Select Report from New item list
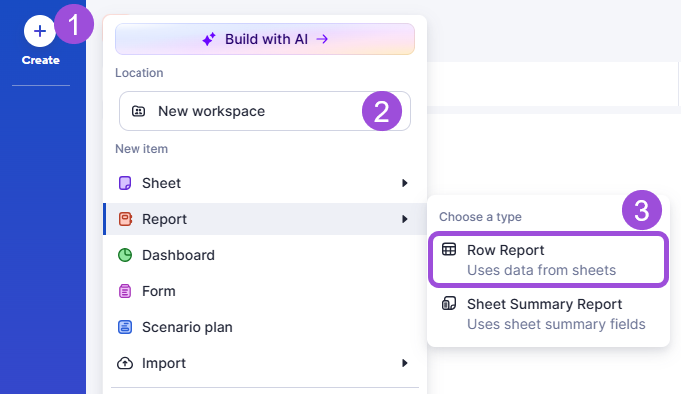Image resolution: width=681 pixels, height=394 pixels. 264,219
